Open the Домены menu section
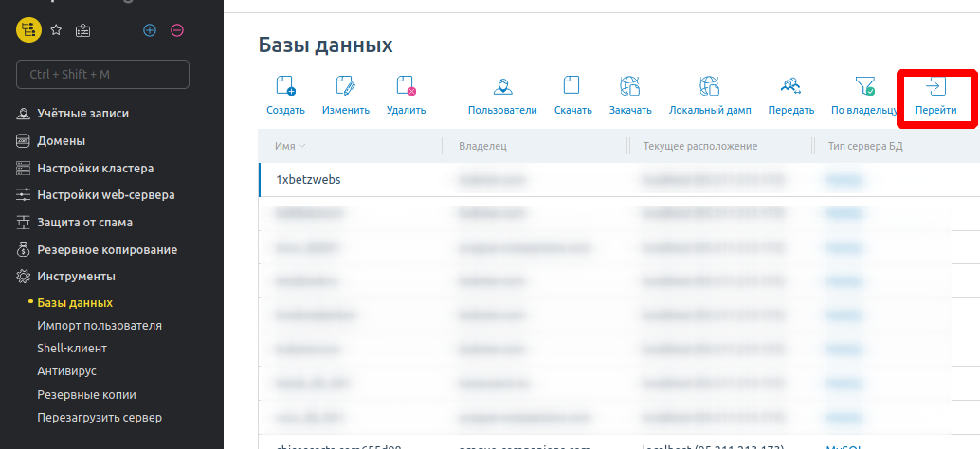The width and height of the screenshot is (980, 449). click(x=61, y=141)
